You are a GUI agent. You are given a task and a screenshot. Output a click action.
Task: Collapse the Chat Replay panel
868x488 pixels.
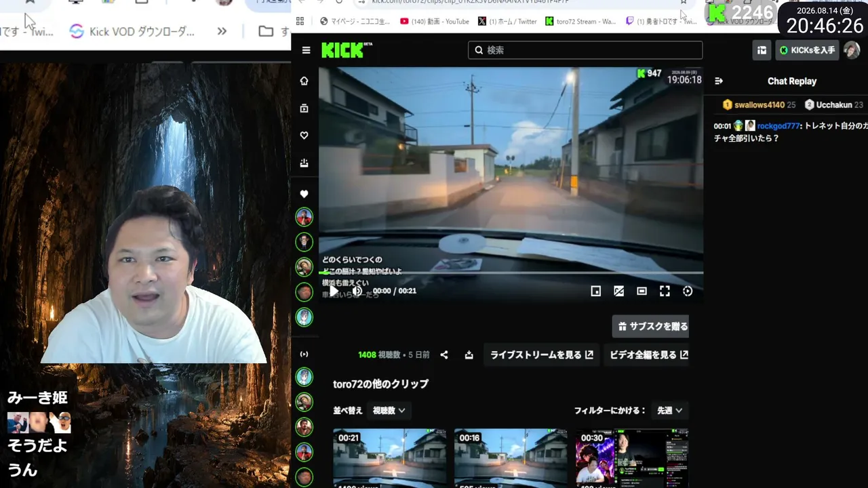click(719, 81)
